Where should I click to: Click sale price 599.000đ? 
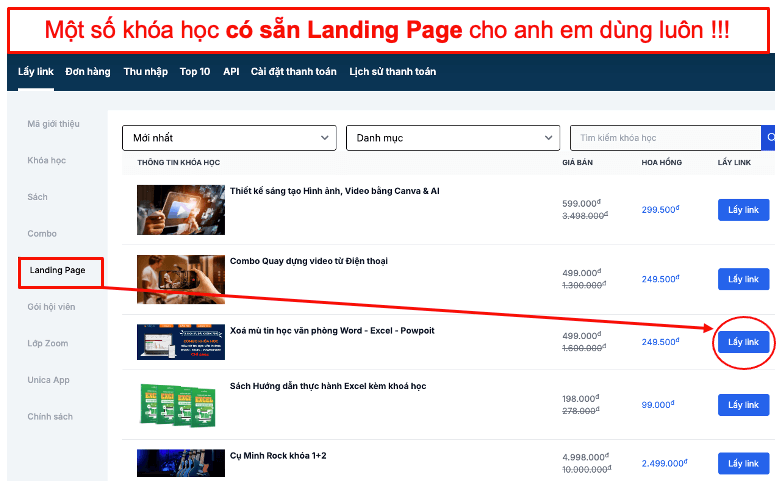[x=581, y=203]
